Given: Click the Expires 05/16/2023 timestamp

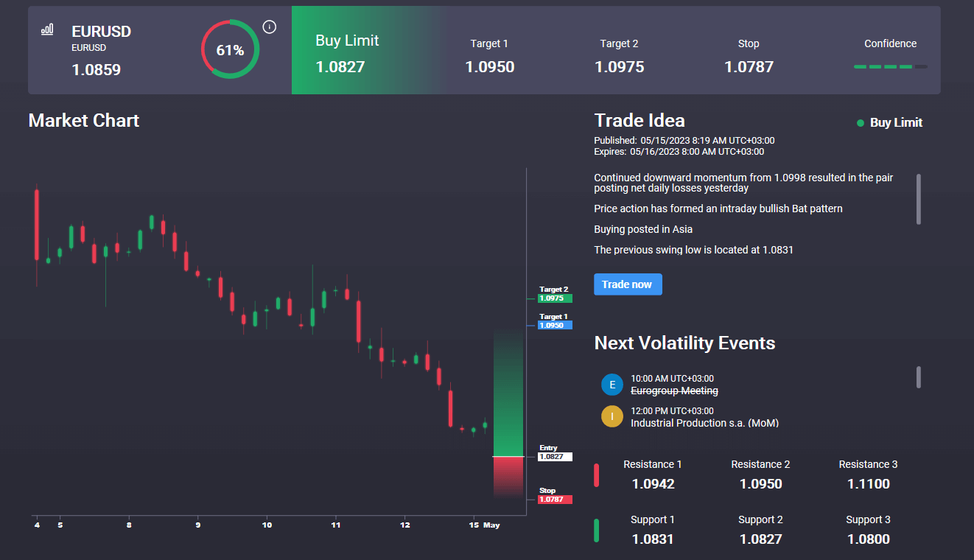Looking at the screenshot, I should 679,152.
